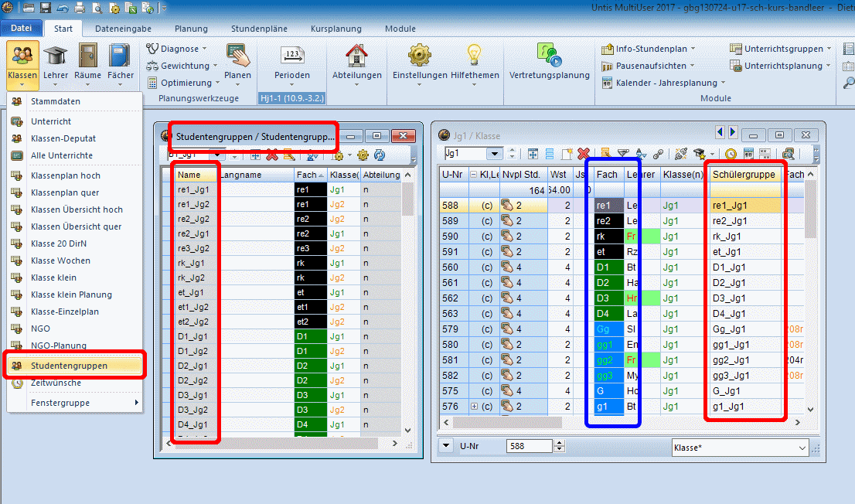Click red delete X in Jg1 window toolbar

(x=584, y=154)
